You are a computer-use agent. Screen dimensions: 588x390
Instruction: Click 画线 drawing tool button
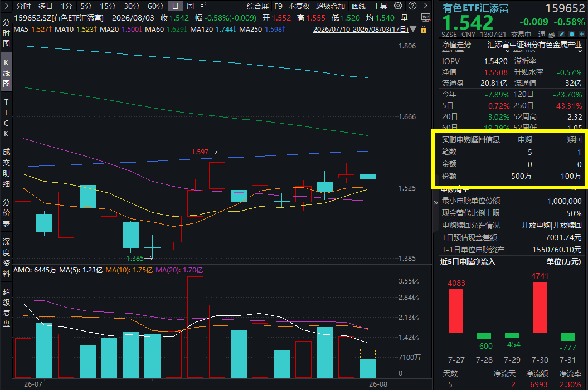click(359, 6)
